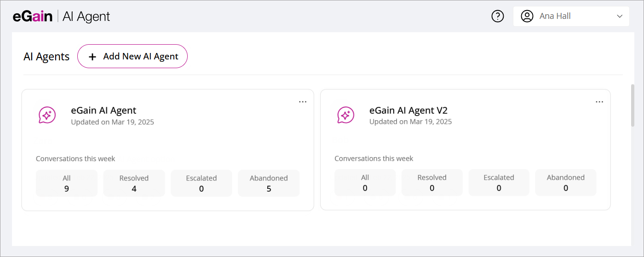This screenshot has height=257, width=644.
Task: Select Resolved tile in eGain AI Agent V2 card
Action: click(432, 182)
